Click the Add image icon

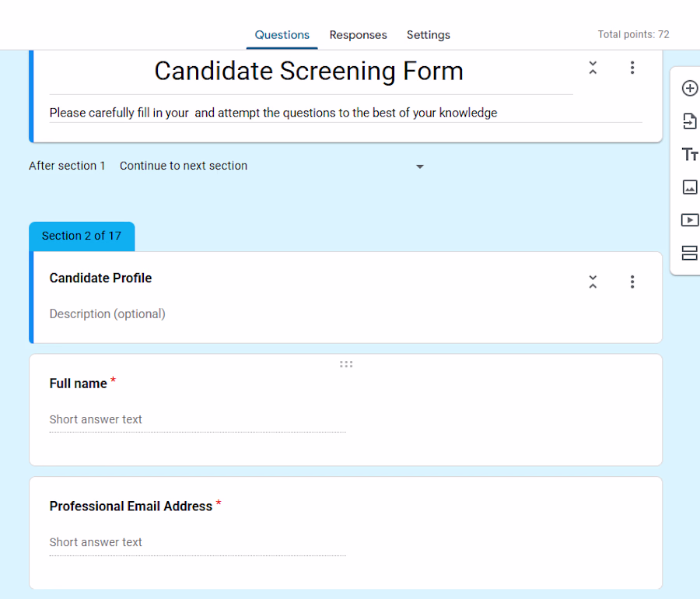[x=690, y=187]
